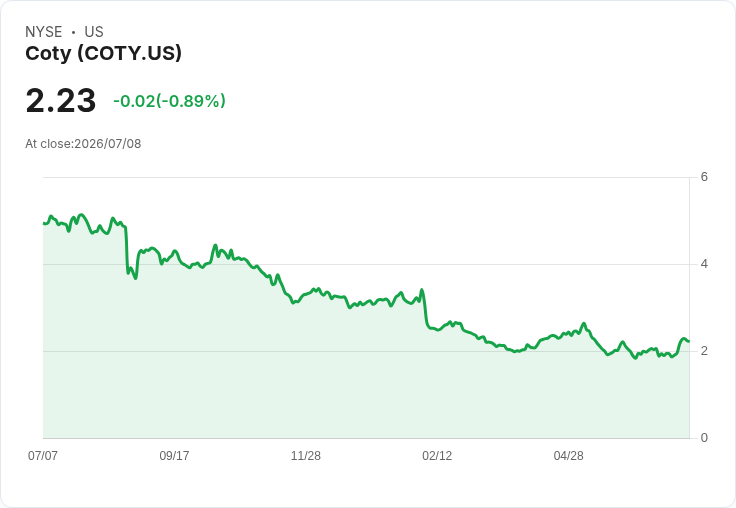
Task: Select the 4 y-axis price label
Action: [x=704, y=264]
